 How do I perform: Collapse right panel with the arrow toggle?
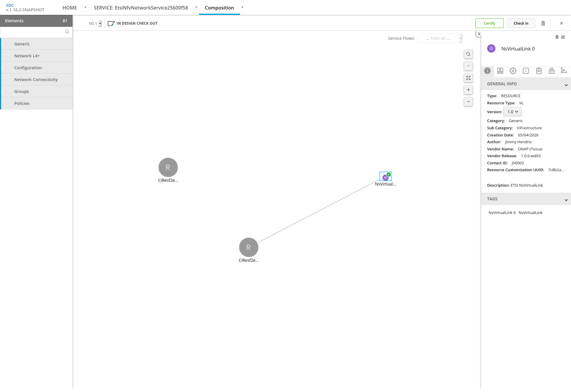(x=479, y=34)
